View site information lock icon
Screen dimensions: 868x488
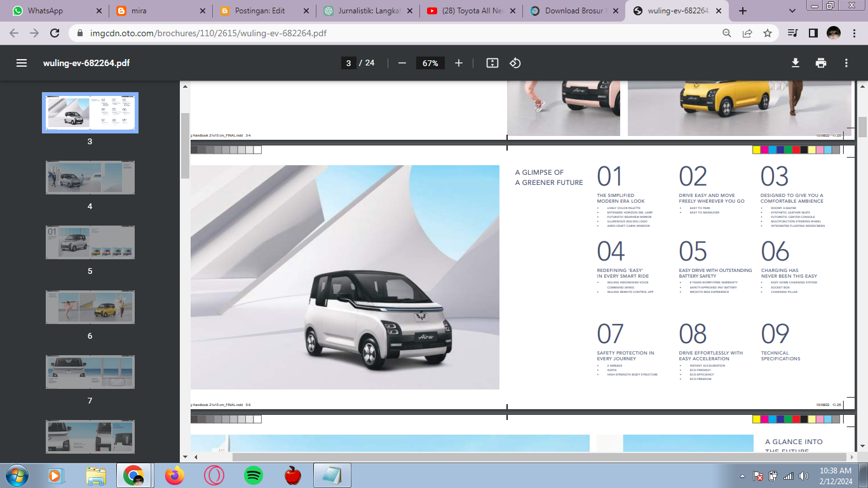pos(79,33)
